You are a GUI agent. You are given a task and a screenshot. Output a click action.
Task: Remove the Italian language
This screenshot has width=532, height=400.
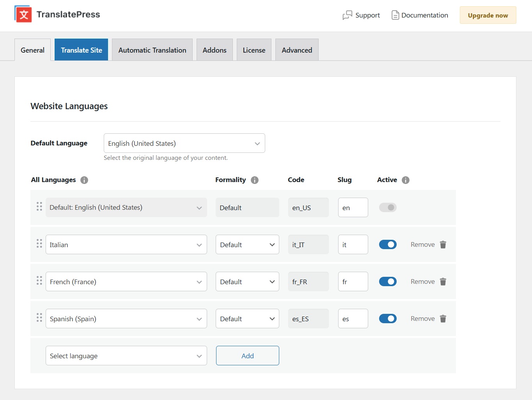pyautogui.click(x=428, y=244)
